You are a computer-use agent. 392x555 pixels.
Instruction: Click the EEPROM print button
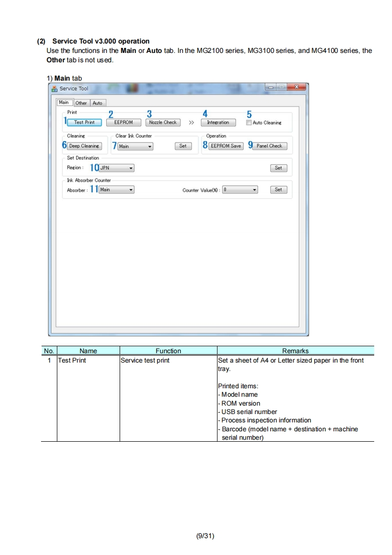[124, 122]
